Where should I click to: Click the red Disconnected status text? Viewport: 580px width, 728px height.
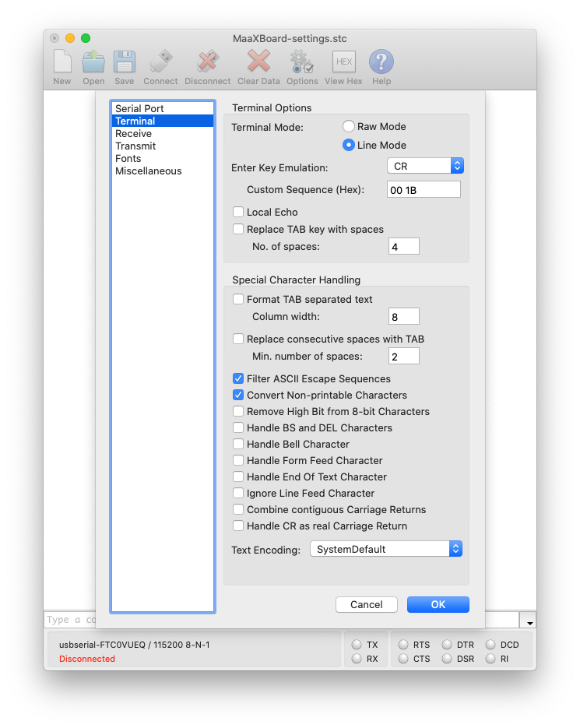(87, 659)
